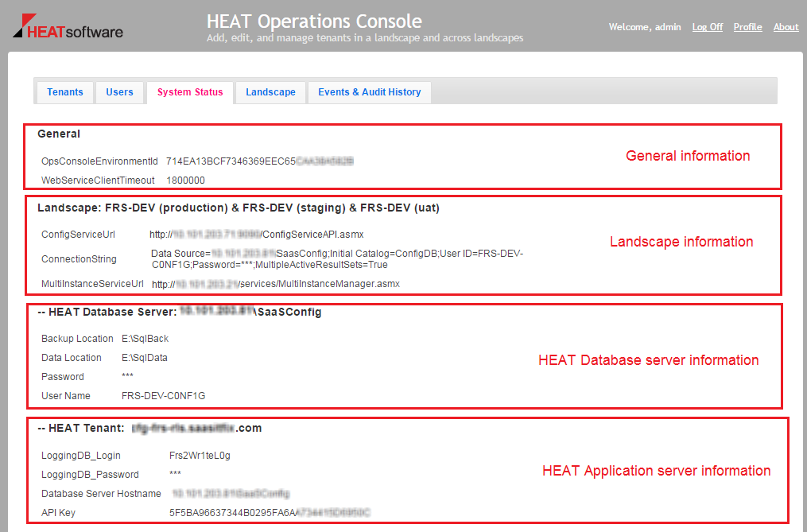Click the E:\SqlBack value

[145, 338]
